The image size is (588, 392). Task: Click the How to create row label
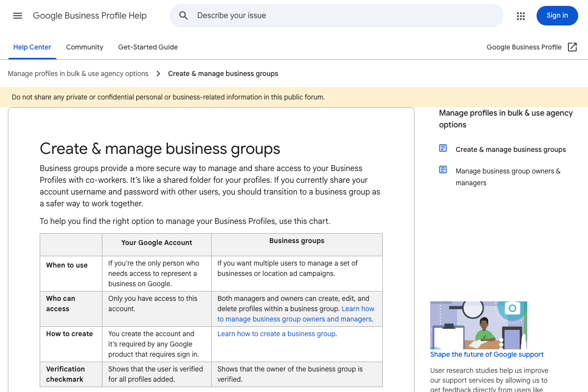point(70,334)
